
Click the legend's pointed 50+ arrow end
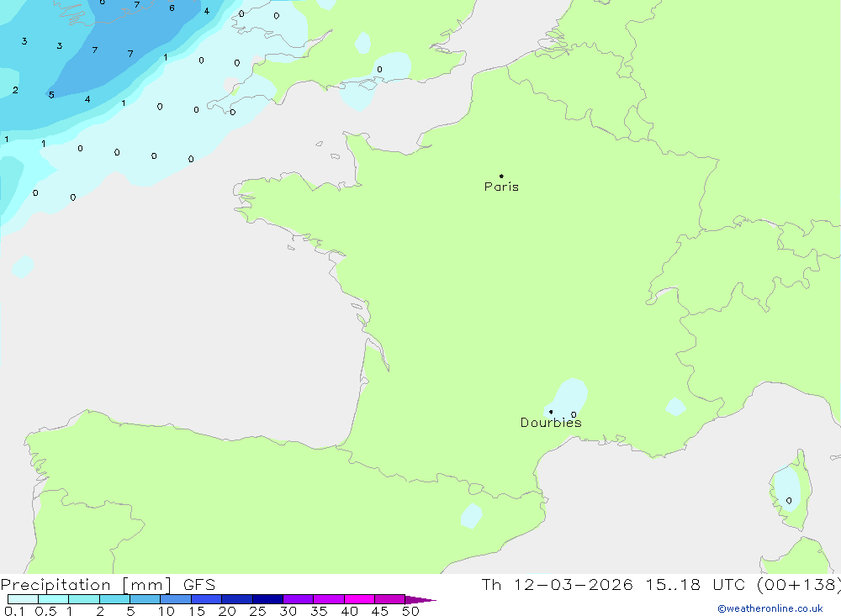click(420, 600)
